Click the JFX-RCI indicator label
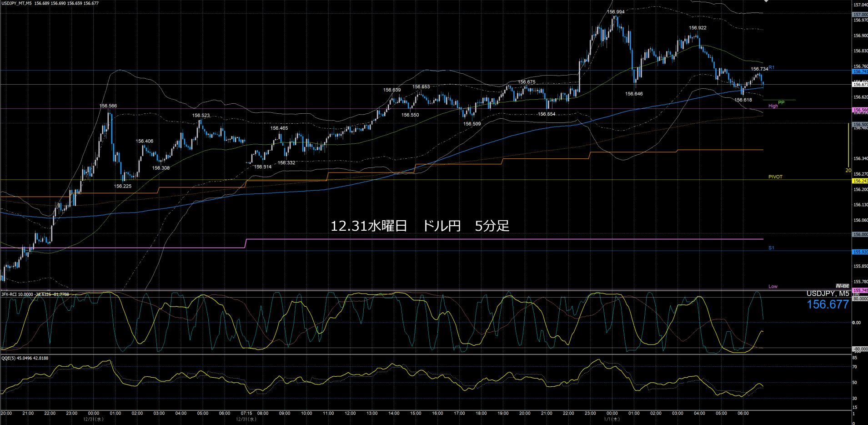The image size is (868, 425). tap(35, 294)
